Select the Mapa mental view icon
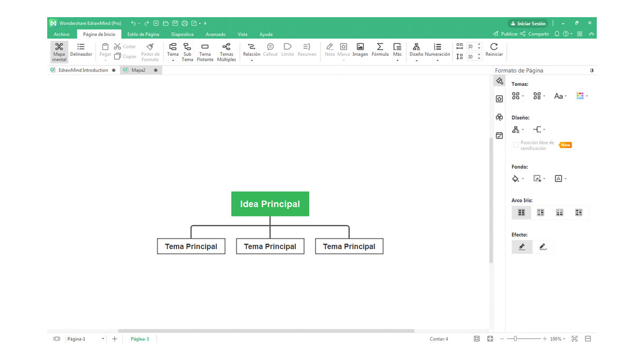 tap(59, 47)
